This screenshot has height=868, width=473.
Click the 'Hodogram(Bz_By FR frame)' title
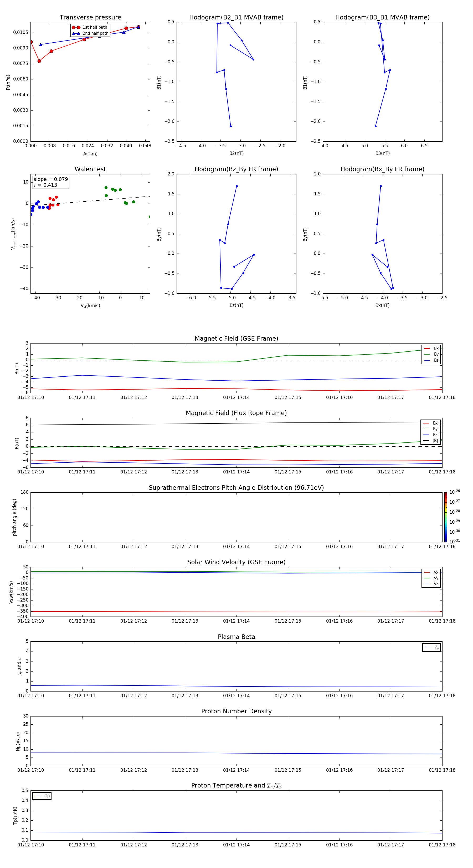[x=236, y=169]
